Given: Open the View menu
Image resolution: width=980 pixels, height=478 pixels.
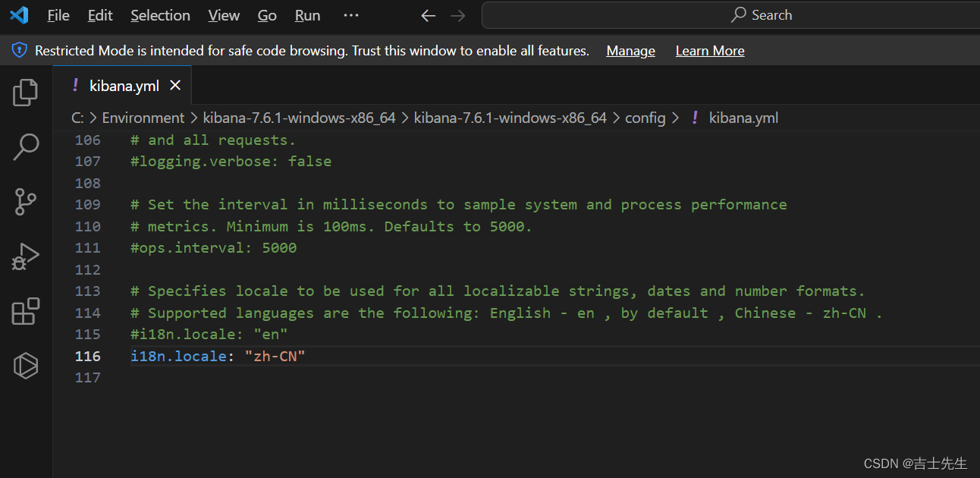Looking at the screenshot, I should (224, 15).
